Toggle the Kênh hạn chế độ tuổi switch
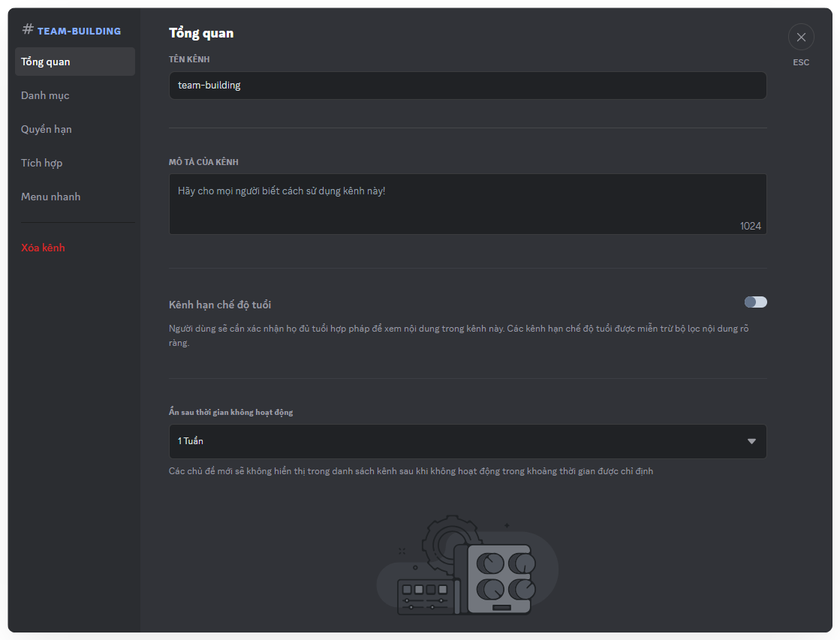The height and width of the screenshot is (640, 840). (x=755, y=302)
